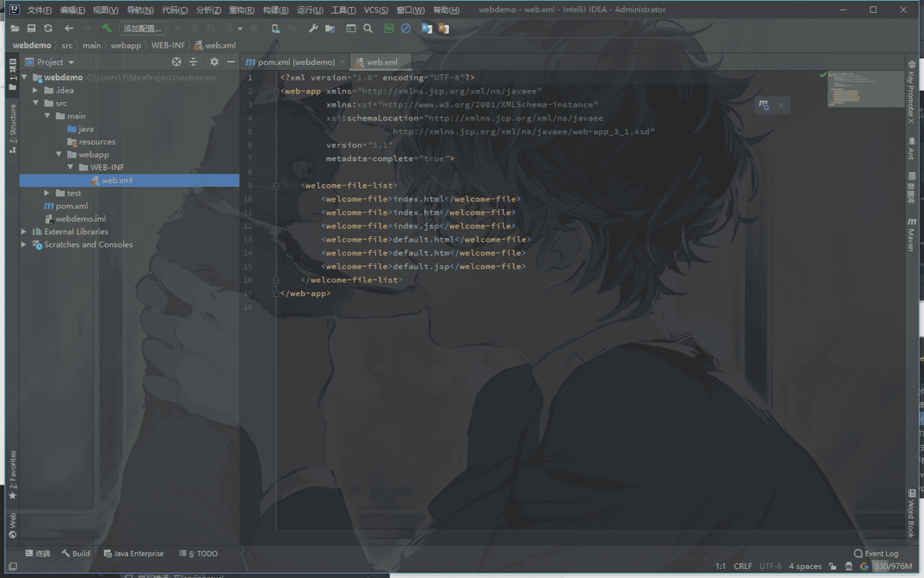Click the 添加配置 (Add Configuration) button
The width and height of the screenshot is (924, 578).
pos(143,29)
